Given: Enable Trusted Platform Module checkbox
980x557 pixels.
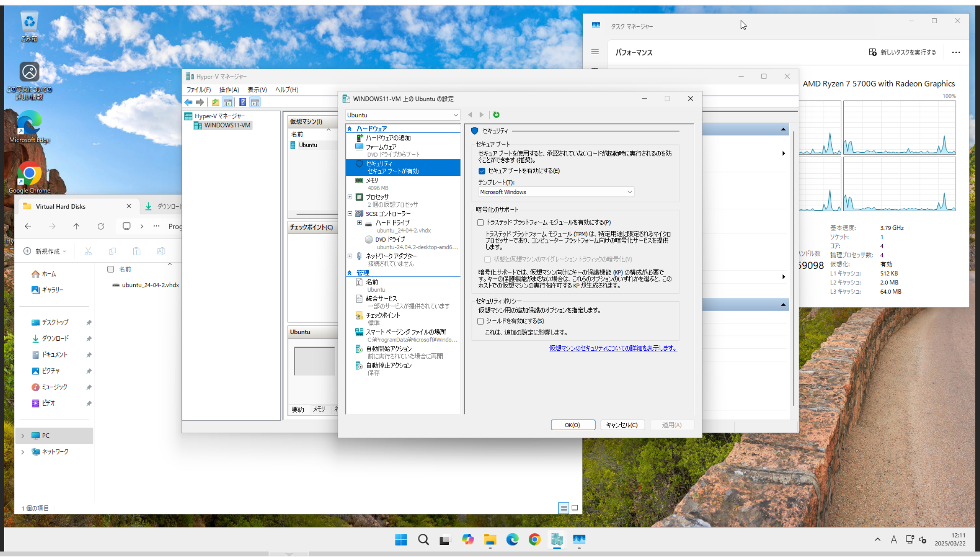Looking at the screenshot, I should [x=480, y=222].
